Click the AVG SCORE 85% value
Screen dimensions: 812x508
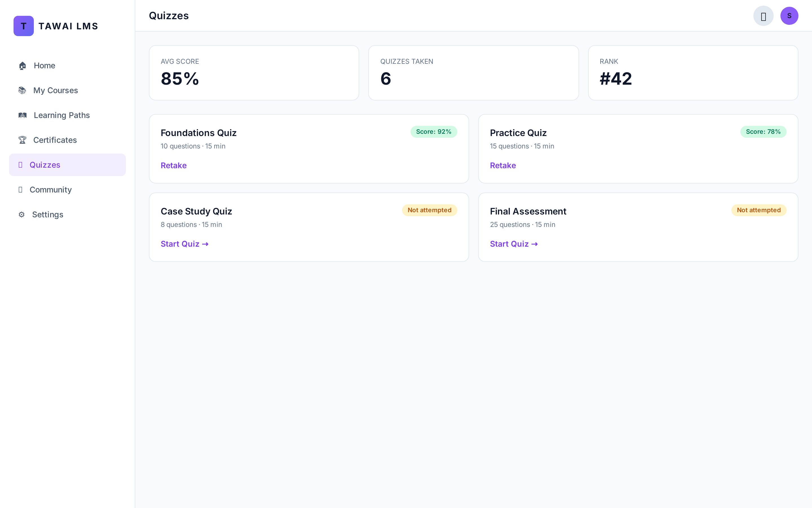click(x=180, y=79)
